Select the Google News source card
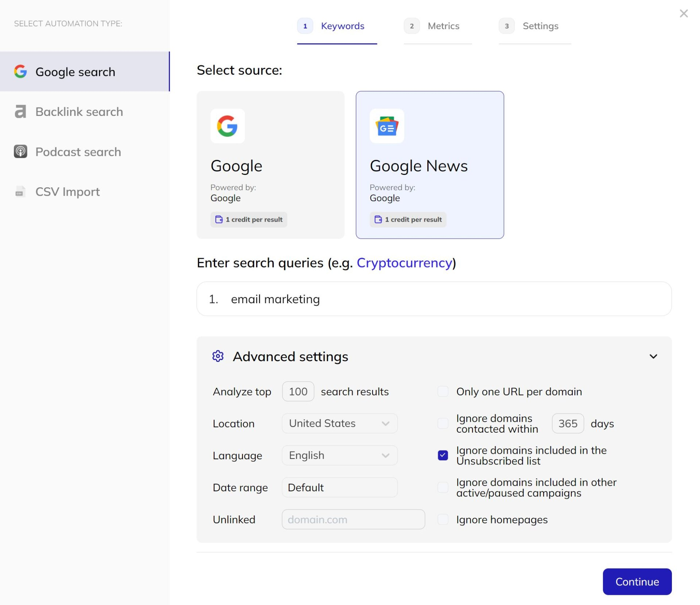Image resolution: width=700 pixels, height=605 pixels. (x=429, y=165)
